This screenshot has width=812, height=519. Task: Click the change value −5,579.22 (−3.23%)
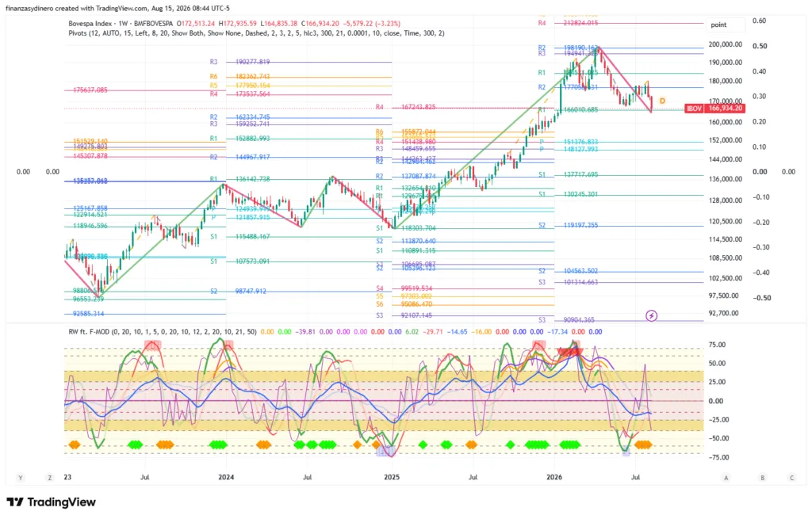372,23
